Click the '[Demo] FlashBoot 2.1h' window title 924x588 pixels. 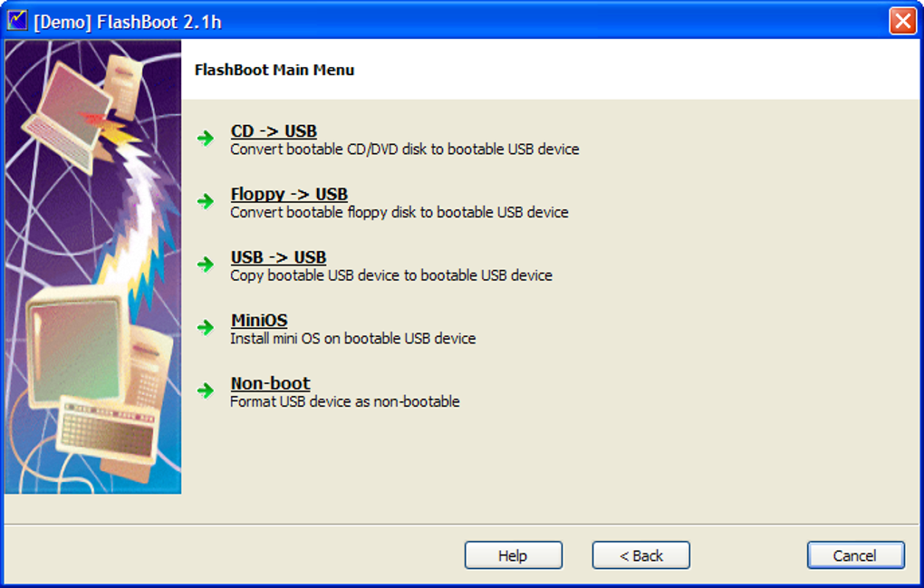click(128, 22)
